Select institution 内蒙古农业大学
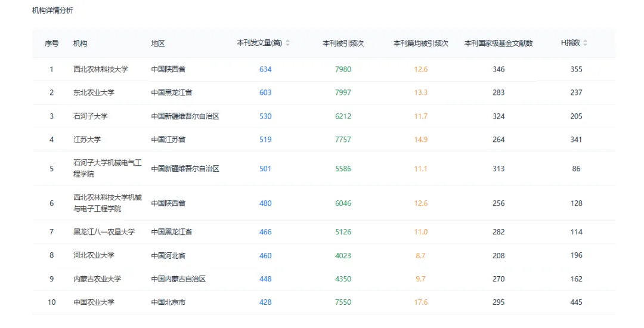The width and height of the screenshot is (644, 328). (x=97, y=279)
